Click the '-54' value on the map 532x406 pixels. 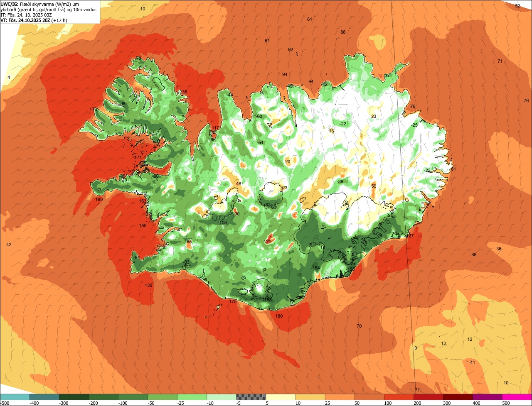pyautogui.click(x=260, y=142)
